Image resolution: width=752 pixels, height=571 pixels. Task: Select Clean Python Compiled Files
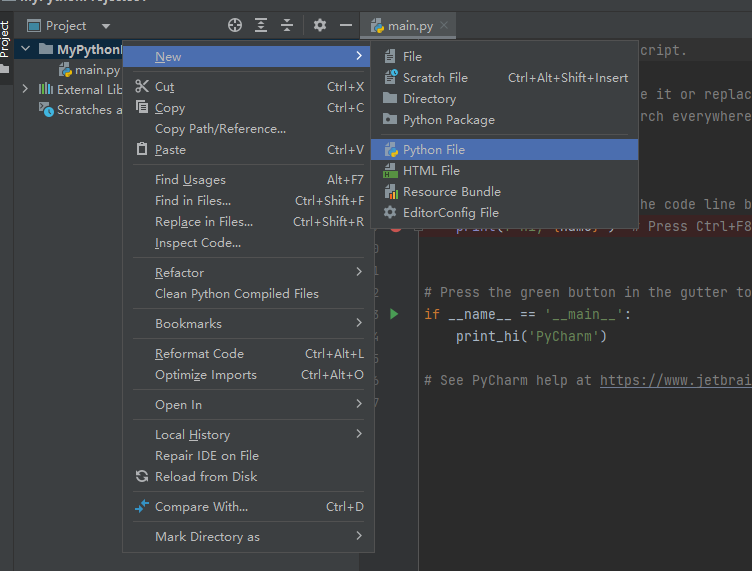tap(248, 294)
